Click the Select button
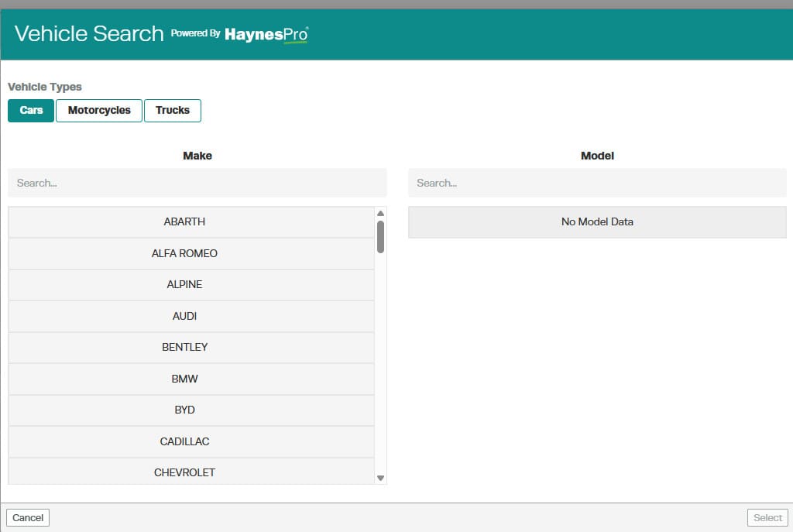Screen dimensions: 793x532 767,517
